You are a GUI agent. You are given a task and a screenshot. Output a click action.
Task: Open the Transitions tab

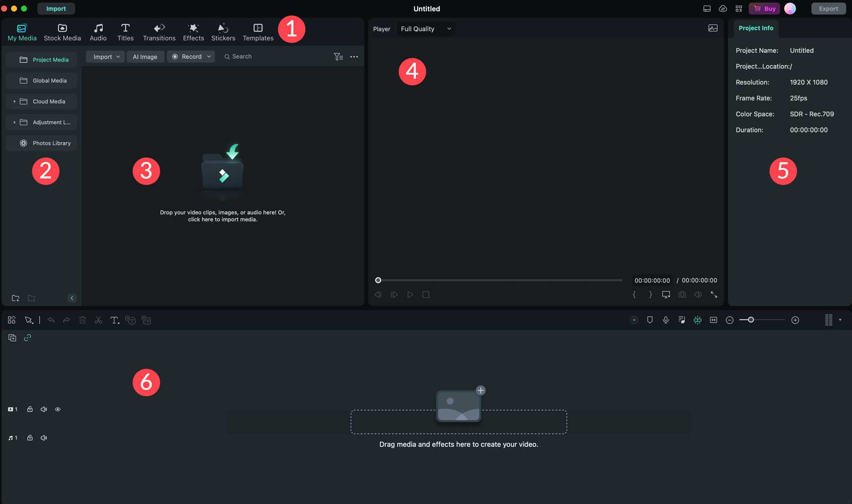[159, 32]
